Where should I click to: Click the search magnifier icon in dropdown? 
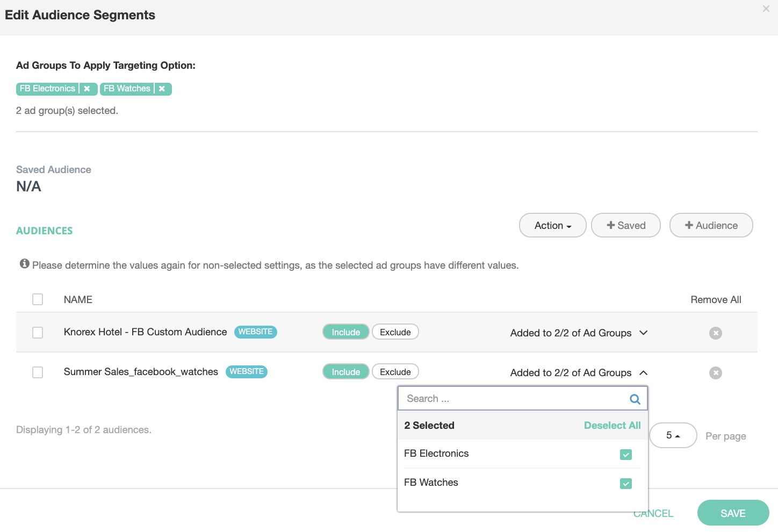[635, 399]
